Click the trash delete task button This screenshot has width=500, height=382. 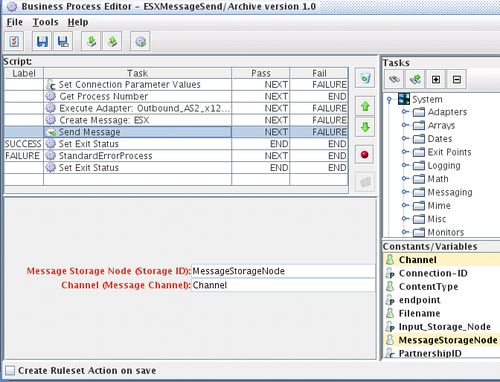click(x=365, y=78)
